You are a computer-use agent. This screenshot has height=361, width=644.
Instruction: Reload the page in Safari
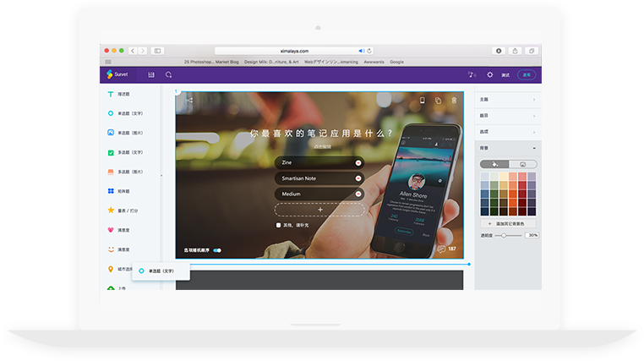pos(369,51)
